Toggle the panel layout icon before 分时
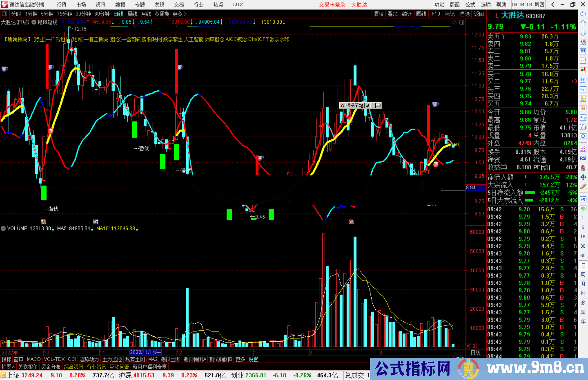Viewport: 588px width, 380px height. (5, 14)
